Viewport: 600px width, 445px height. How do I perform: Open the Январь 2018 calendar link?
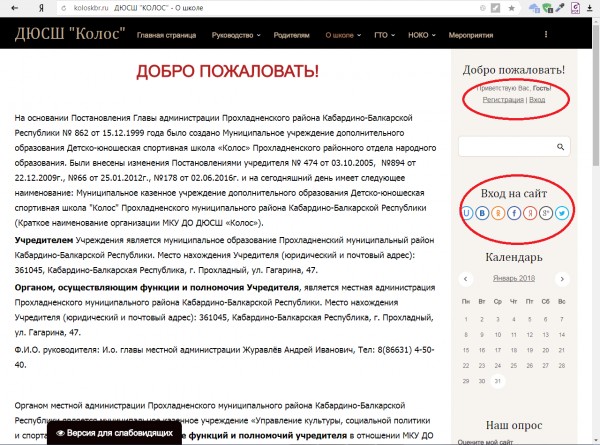coord(514,278)
